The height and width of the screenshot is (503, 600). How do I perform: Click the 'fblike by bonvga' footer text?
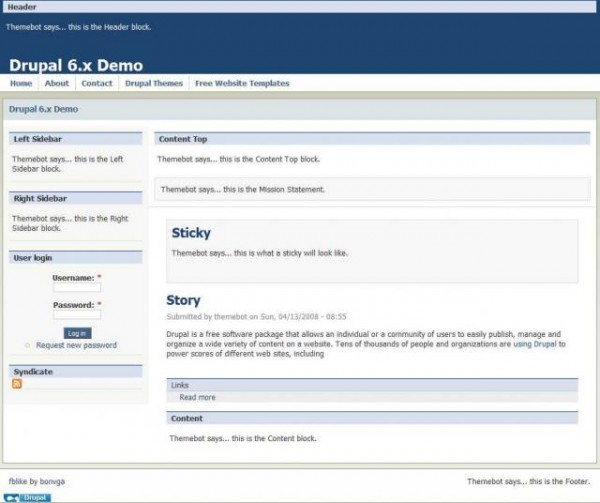tap(37, 481)
